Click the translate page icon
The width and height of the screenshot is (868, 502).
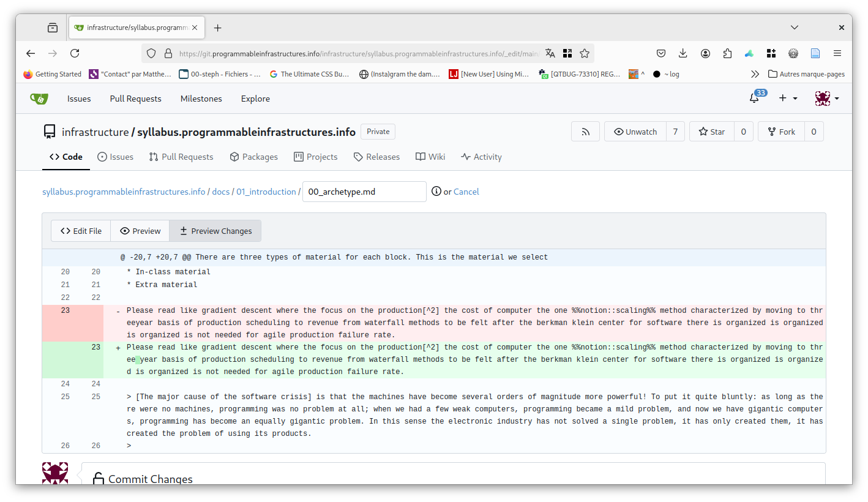pyautogui.click(x=550, y=53)
